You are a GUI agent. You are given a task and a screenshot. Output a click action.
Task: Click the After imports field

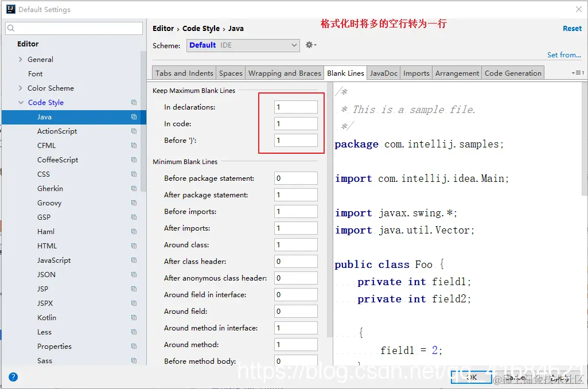coord(296,228)
